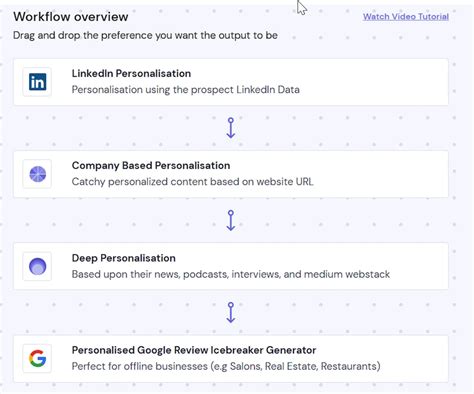Click the arrow connector below Company Based Personalisation
This screenshot has height=394, width=474.
click(231, 220)
